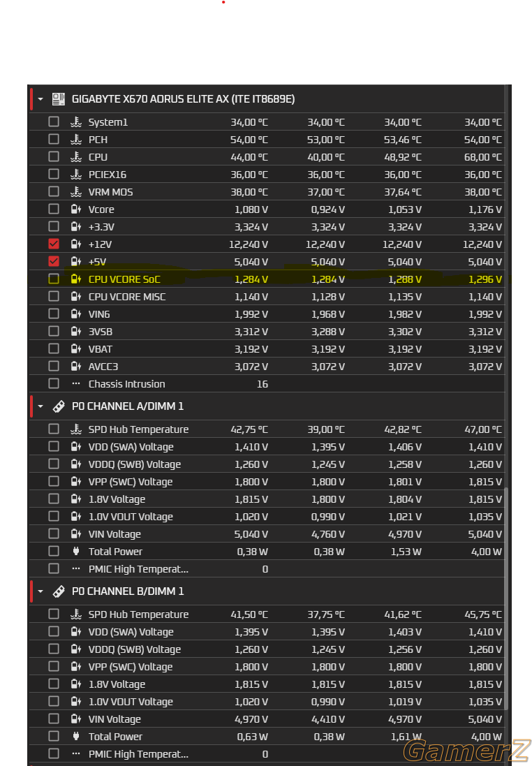Enable the CPU VCORE SoC checkbox

coord(54,279)
